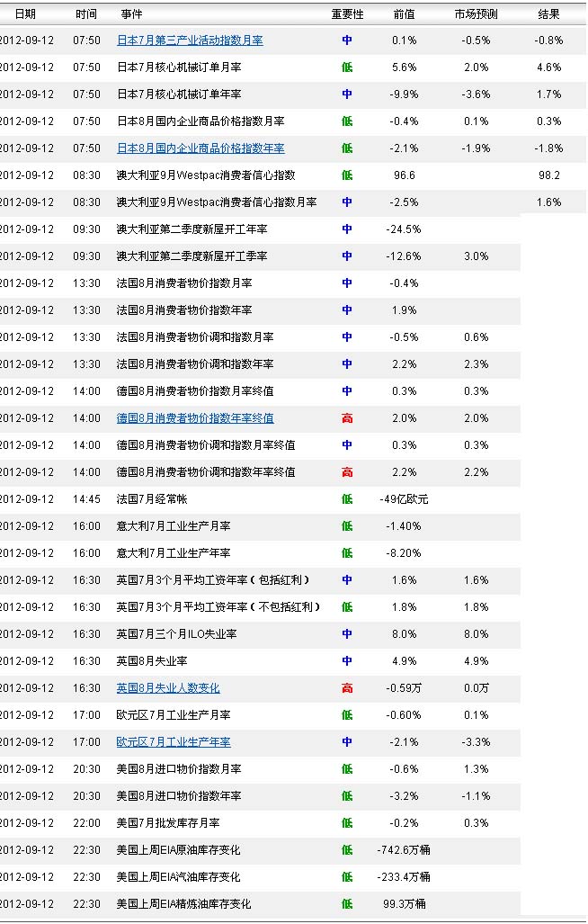
Task: Select 意大利7月工业生产月率 event text
Action: click(x=173, y=526)
